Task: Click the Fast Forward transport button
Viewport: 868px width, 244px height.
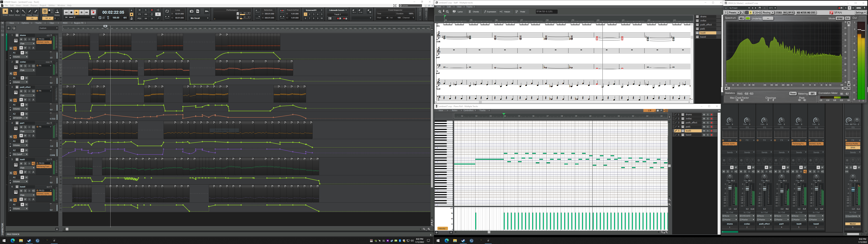Action: (x=87, y=13)
